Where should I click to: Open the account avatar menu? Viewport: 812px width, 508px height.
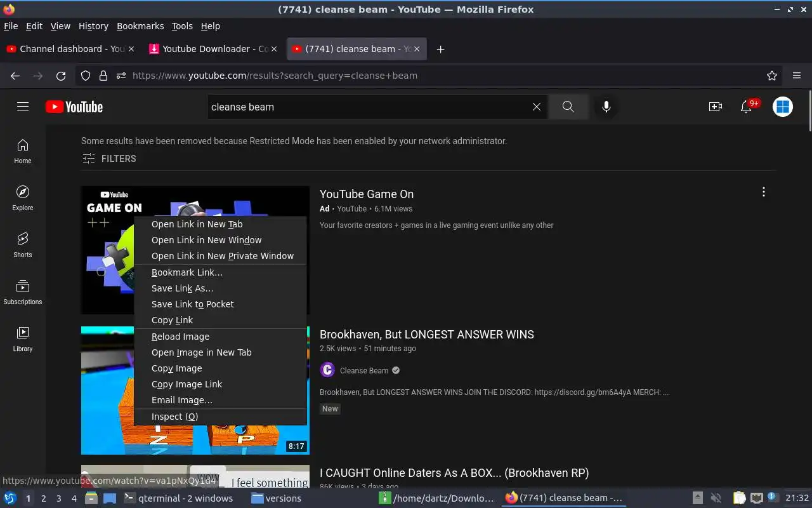783,107
